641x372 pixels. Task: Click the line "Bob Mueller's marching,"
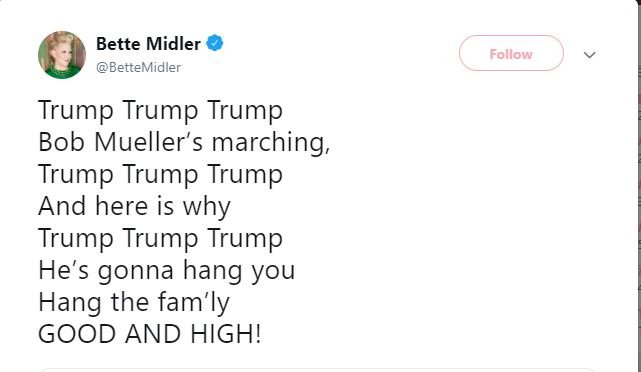tap(184, 143)
